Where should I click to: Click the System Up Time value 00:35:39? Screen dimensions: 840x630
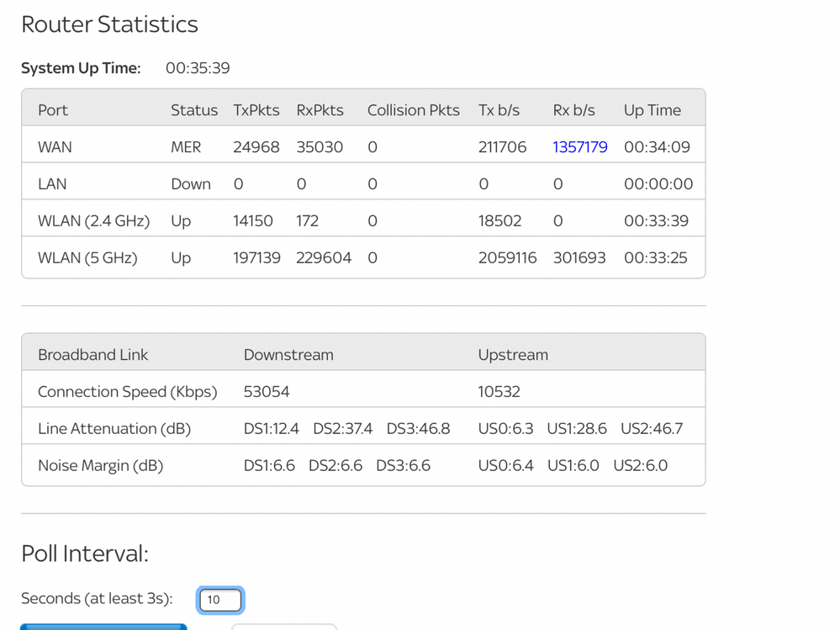198,68
